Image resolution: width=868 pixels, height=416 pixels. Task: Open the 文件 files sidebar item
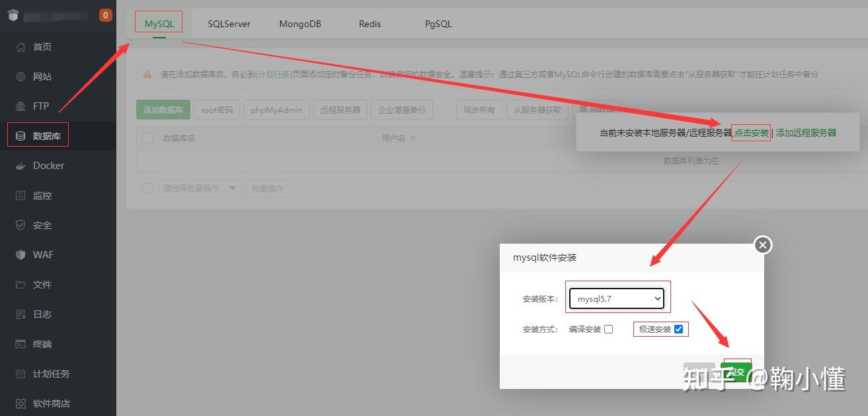point(58,285)
